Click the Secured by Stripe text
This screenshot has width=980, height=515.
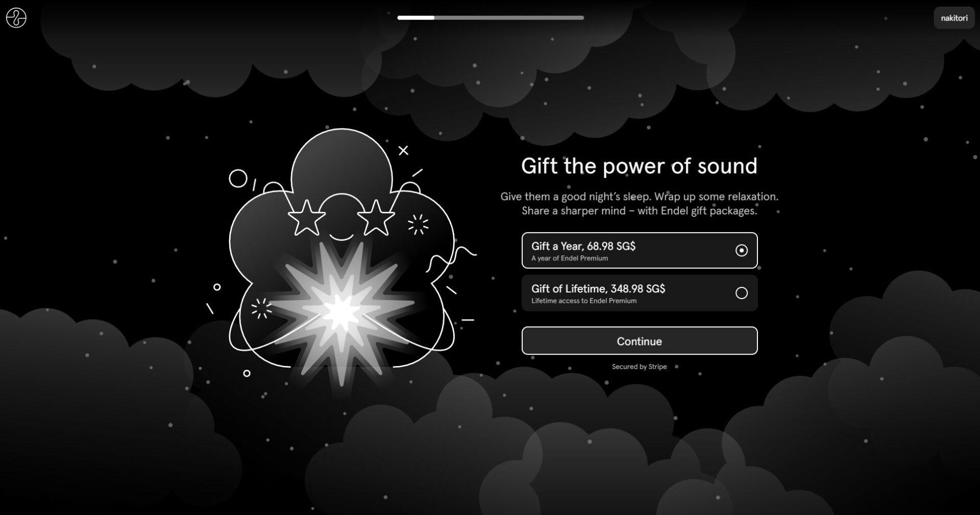click(x=639, y=366)
